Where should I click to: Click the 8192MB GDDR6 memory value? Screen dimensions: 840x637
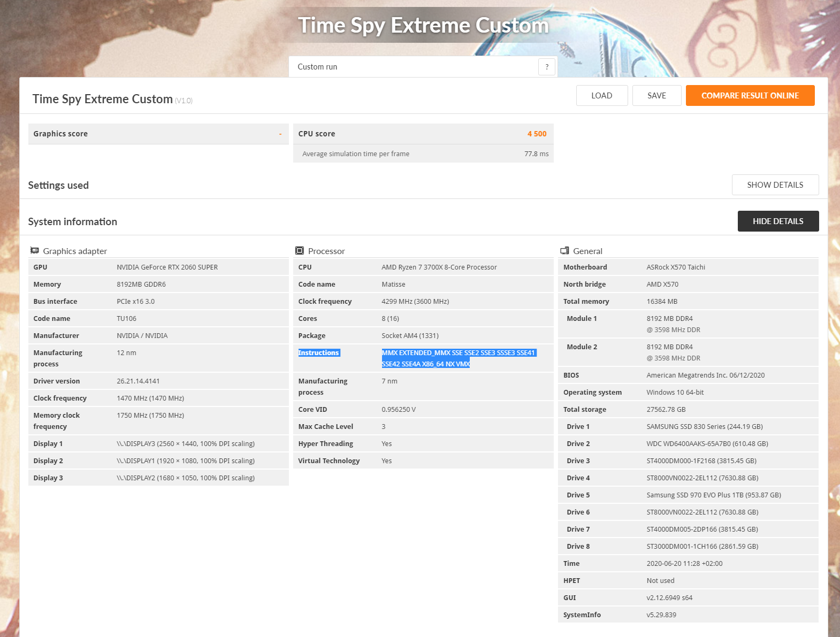click(x=141, y=284)
